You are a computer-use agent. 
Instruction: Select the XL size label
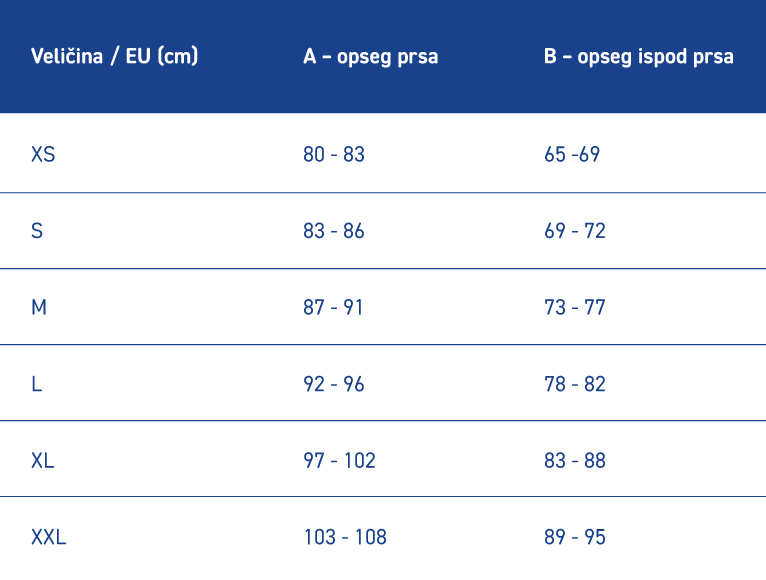click(x=43, y=460)
